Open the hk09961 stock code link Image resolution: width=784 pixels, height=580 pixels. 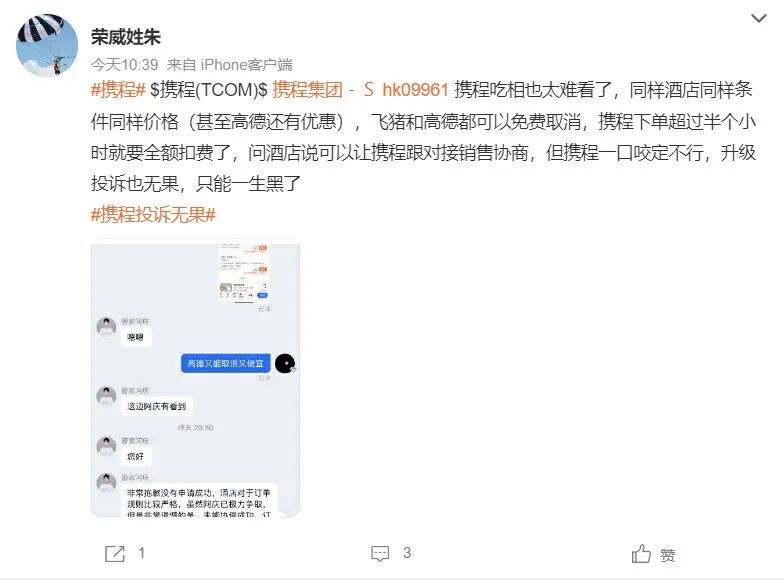pos(415,90)
